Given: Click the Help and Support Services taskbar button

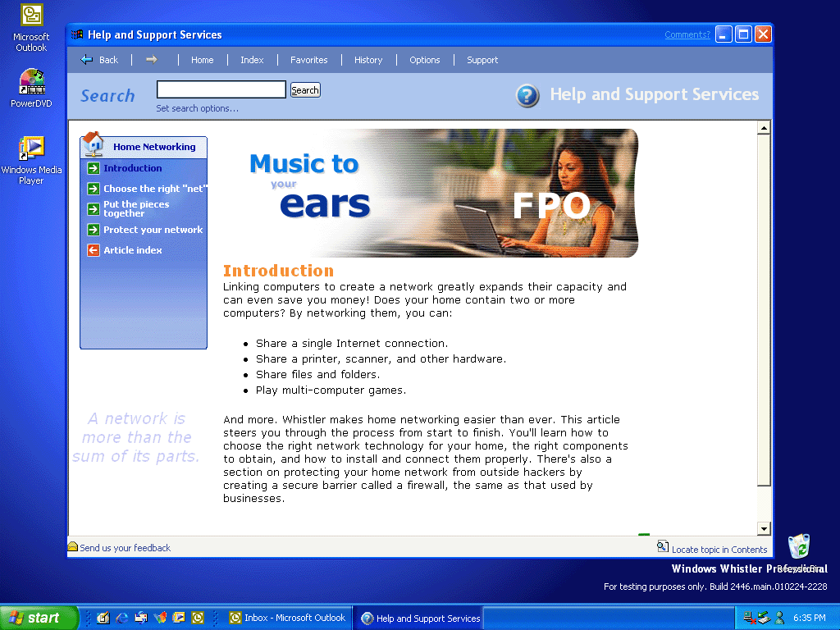Looking at the screenshot, I should tap(420, 619).
